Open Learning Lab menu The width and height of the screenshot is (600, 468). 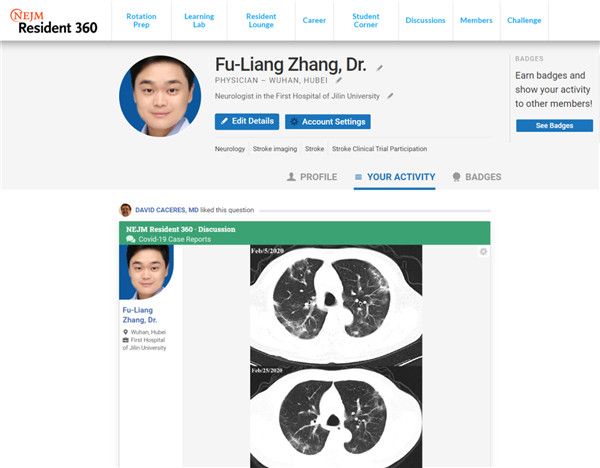[199, 20]
